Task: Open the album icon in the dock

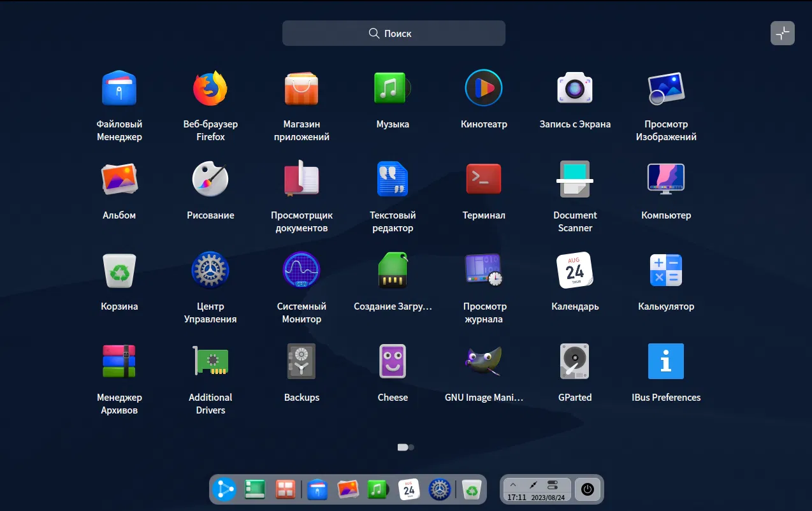Action: (x=348, y=489)
